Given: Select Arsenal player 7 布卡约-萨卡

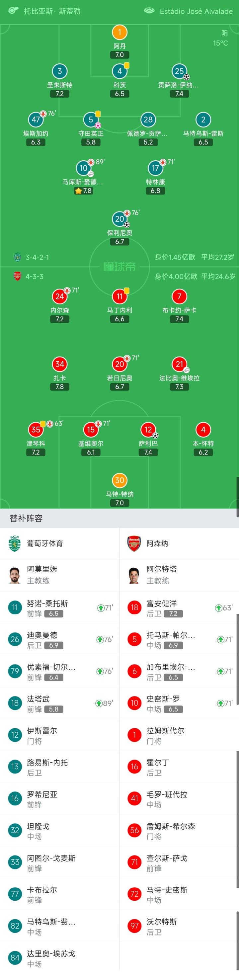Looking at the screenshot, I should tap(179, 296).
